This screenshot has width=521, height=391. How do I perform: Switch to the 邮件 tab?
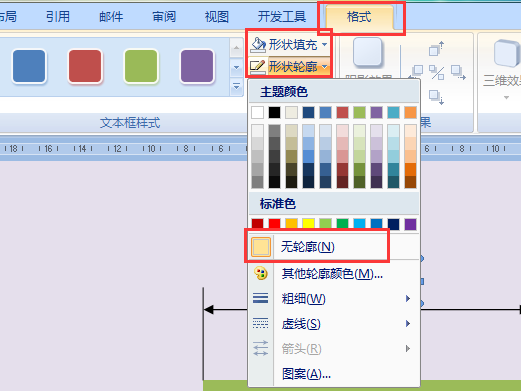click(x=111, y=16)
